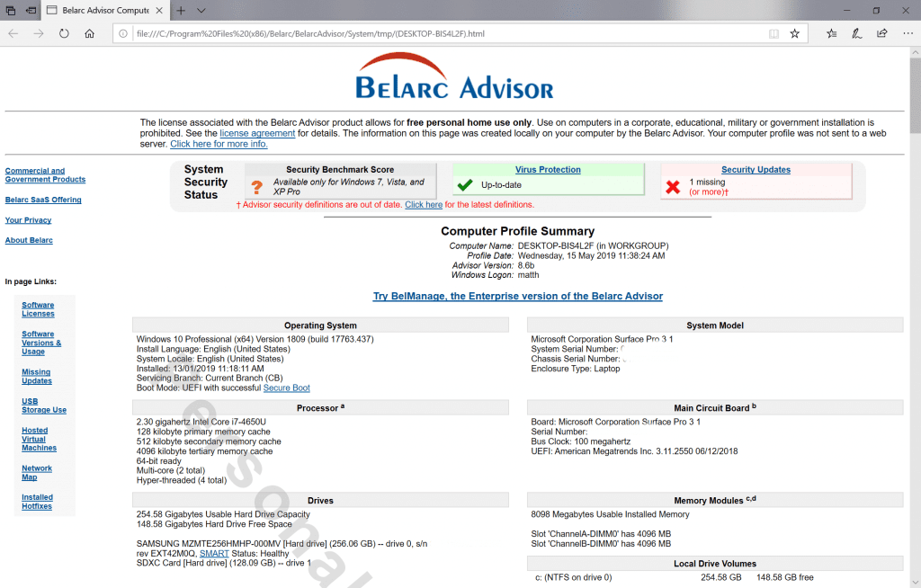Select 'Enclosure Type: Laptop' text

click(x=576, y=369)
